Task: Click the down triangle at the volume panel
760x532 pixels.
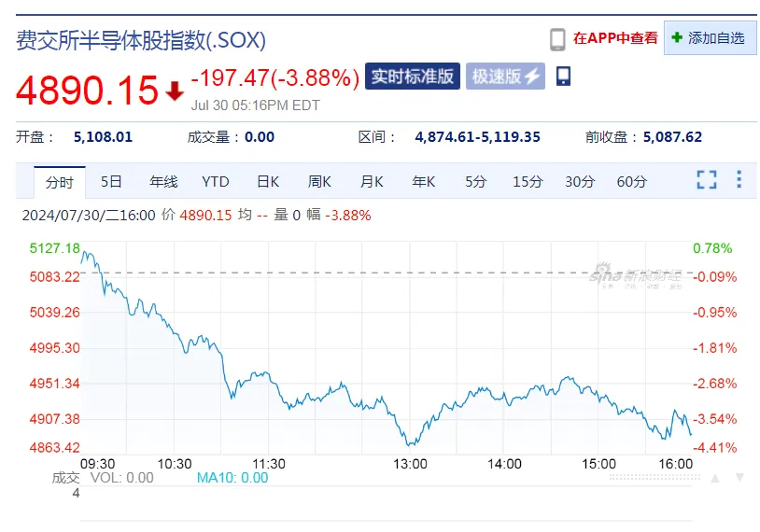Action: [x=739, y=478]
